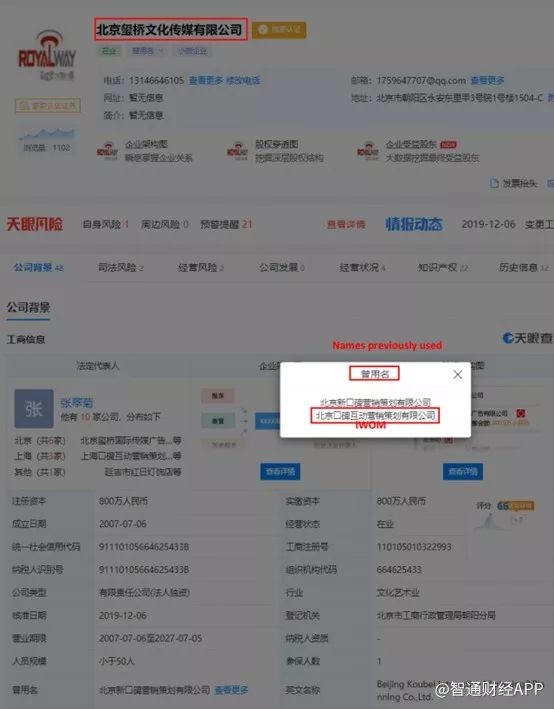This screenshot has height=709, width=554.
Task: Click the phone number 13146646105
Action: 156,80
